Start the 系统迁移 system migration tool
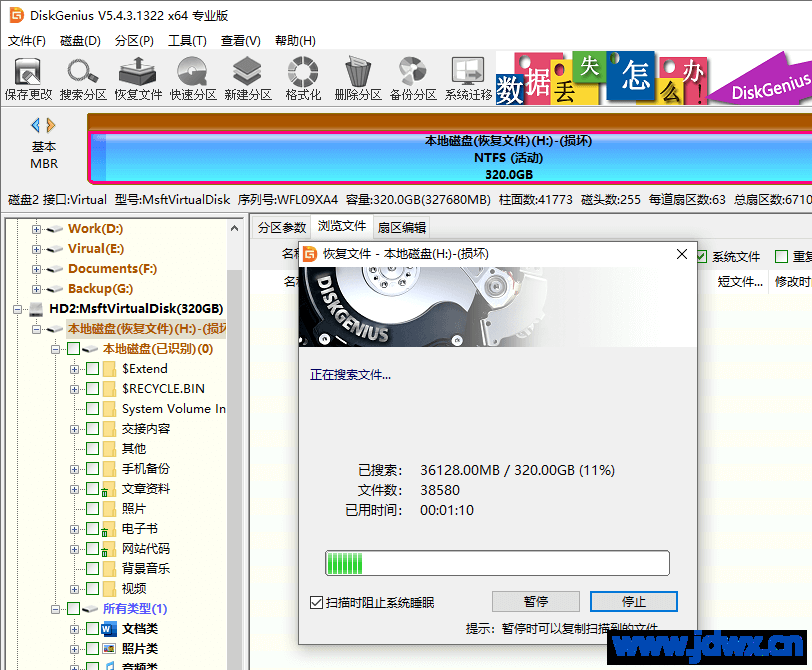This screenshot has width=812, height=670. [x=468, y=79]
